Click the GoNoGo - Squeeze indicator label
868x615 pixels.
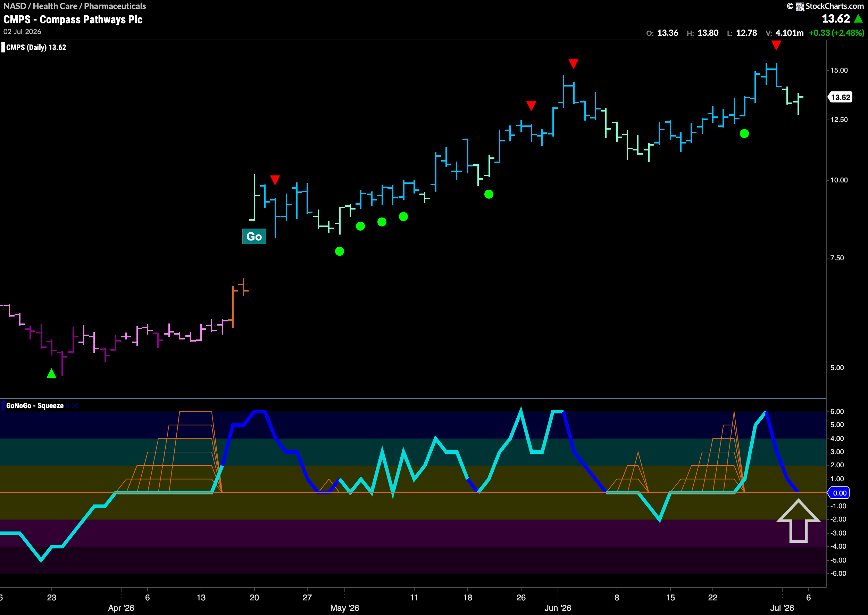35,405
